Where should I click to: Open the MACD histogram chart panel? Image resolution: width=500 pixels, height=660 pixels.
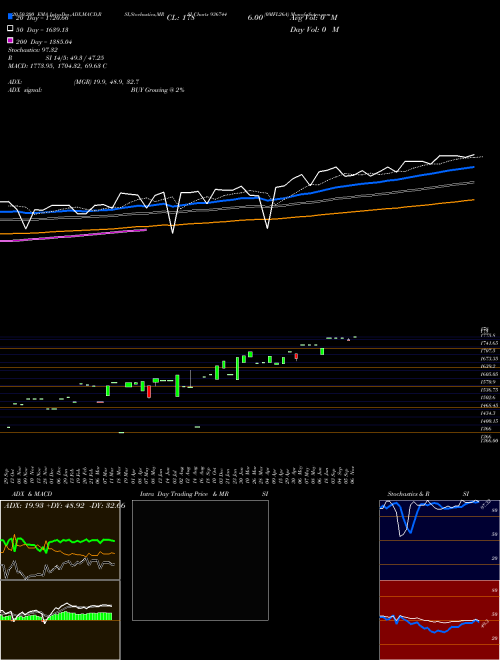pyautogui.click(x=60, y=620)
